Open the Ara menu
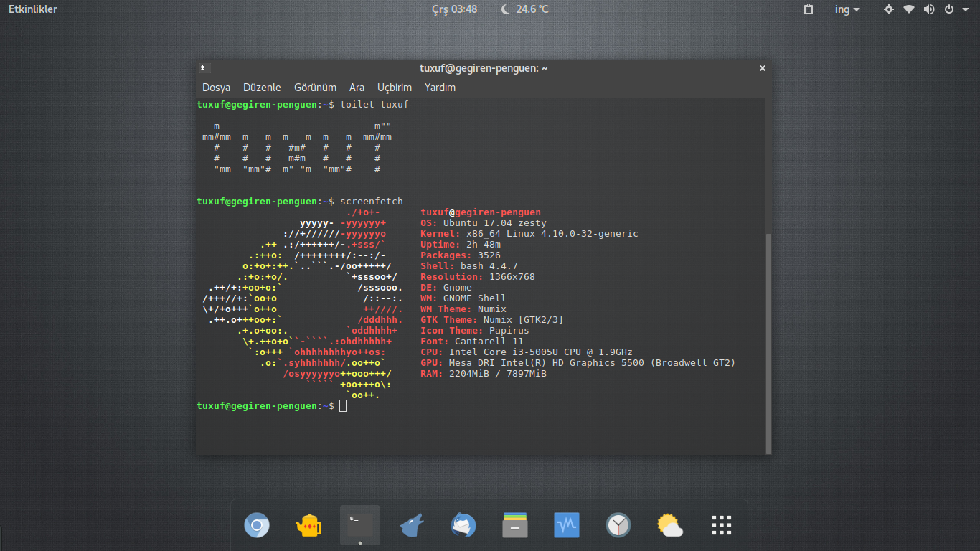This screenshot has height=551, width=980. tap(357, 88)
